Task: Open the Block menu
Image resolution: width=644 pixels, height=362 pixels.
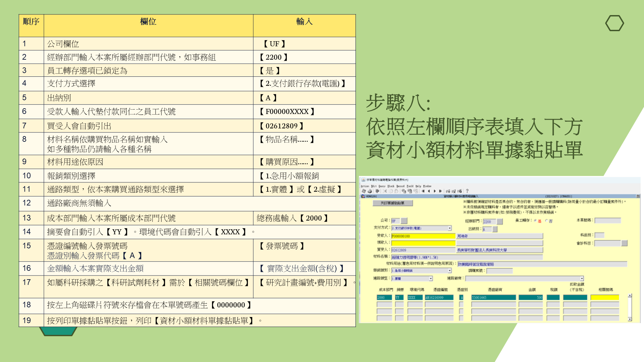Action: coord(391,186)
